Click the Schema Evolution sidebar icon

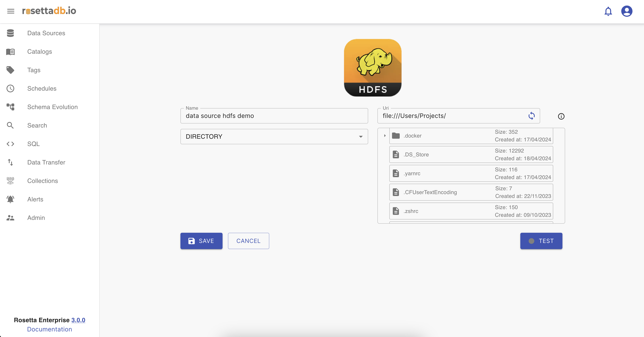pos(11,107)
